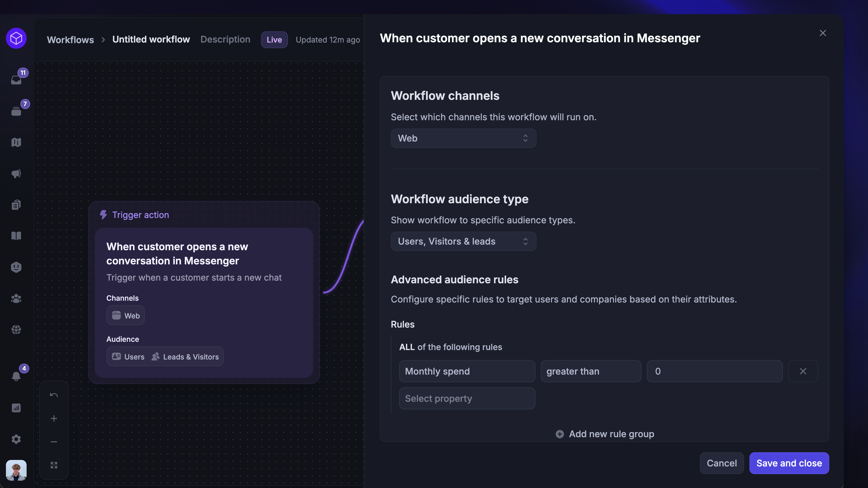Viewport: 868px width, 488px height.
Task: Open the contacts people icon in sidebar
Action: pyautogui.click(x=16, y=298)
